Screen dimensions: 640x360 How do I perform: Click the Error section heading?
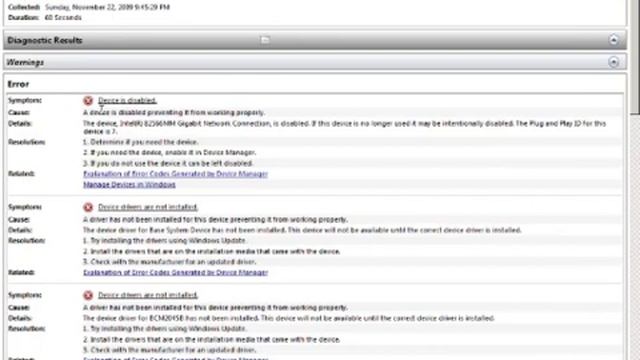click(18, 84)
